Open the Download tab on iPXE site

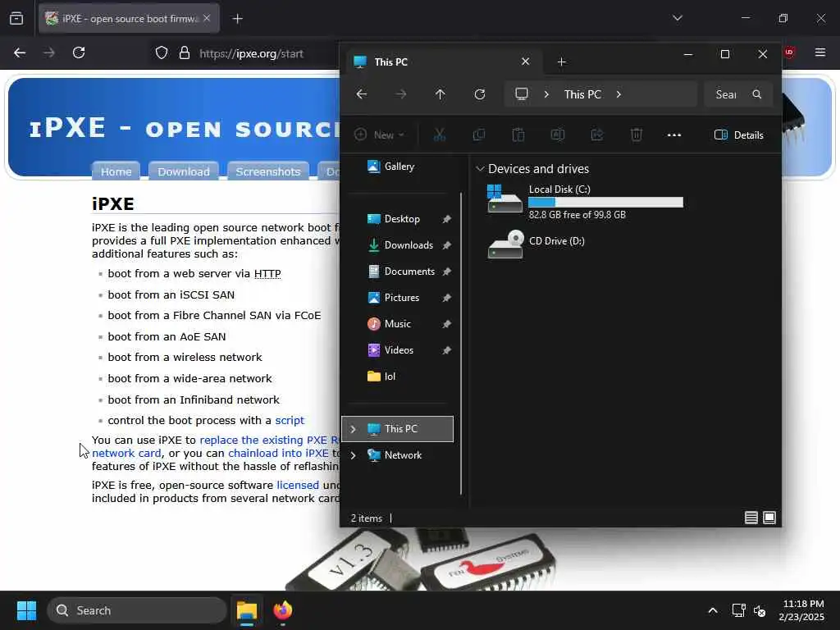pyautogui.click(x=183, y=171)
